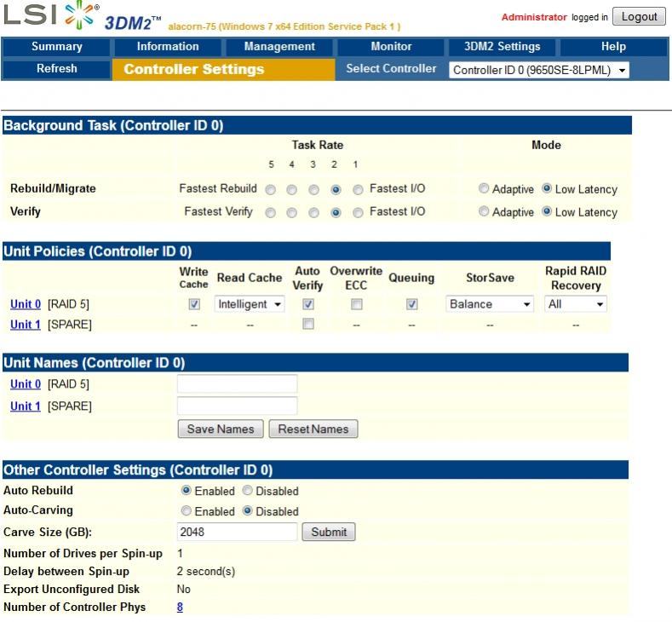Open Number of Controller Phys link 8
Viewport: 672px width, 622px height.
(x=180, y=607)
